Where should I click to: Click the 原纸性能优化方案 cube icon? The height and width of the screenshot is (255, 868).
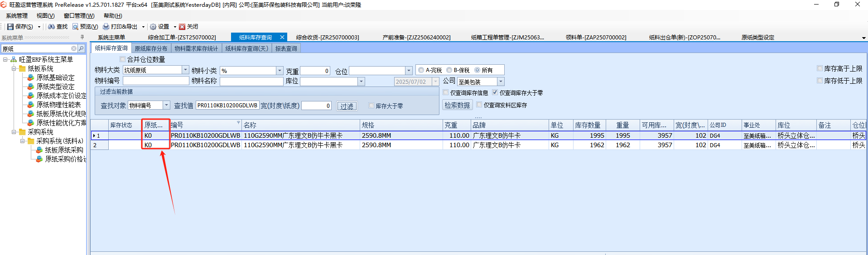point(31,123)
